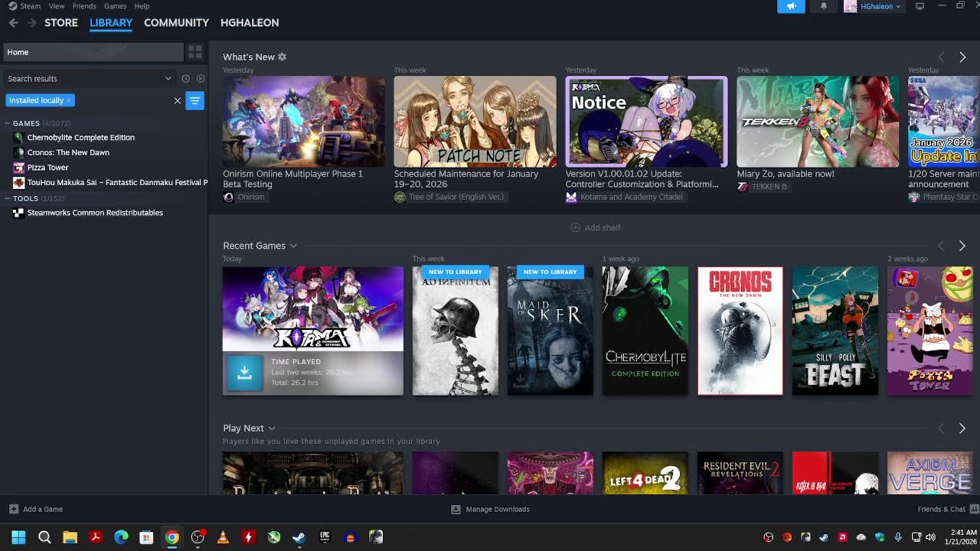Collapse the GAMES category

click(8, 123)
